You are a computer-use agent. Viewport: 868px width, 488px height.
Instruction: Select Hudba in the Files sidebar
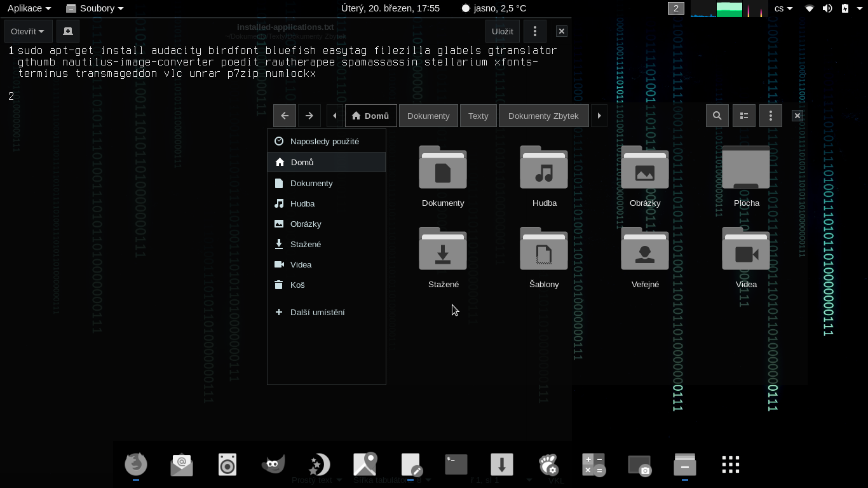coord(327,203)
